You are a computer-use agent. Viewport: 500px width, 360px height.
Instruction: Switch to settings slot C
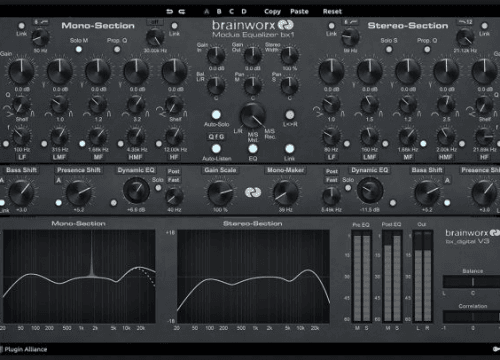coord(231,12)
